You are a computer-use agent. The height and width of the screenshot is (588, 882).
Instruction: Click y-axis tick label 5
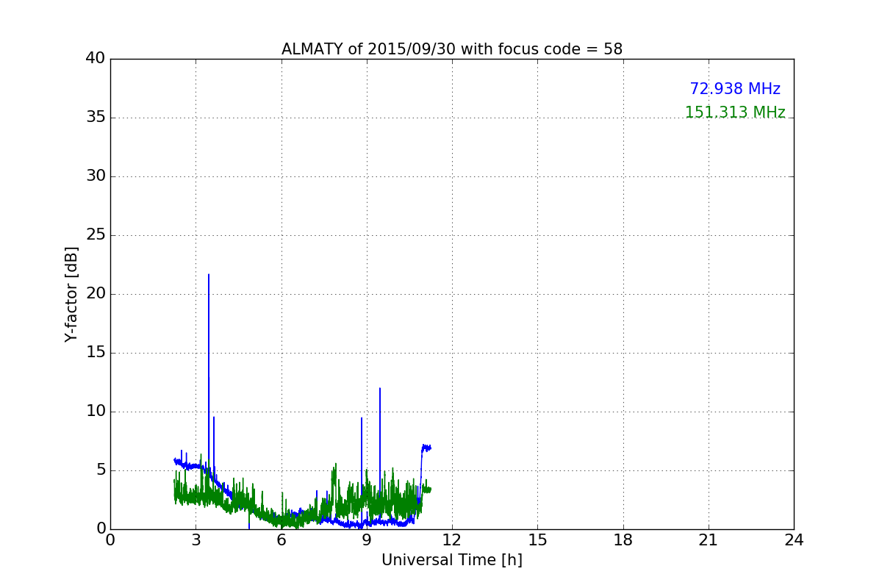[x=100, y=470]
